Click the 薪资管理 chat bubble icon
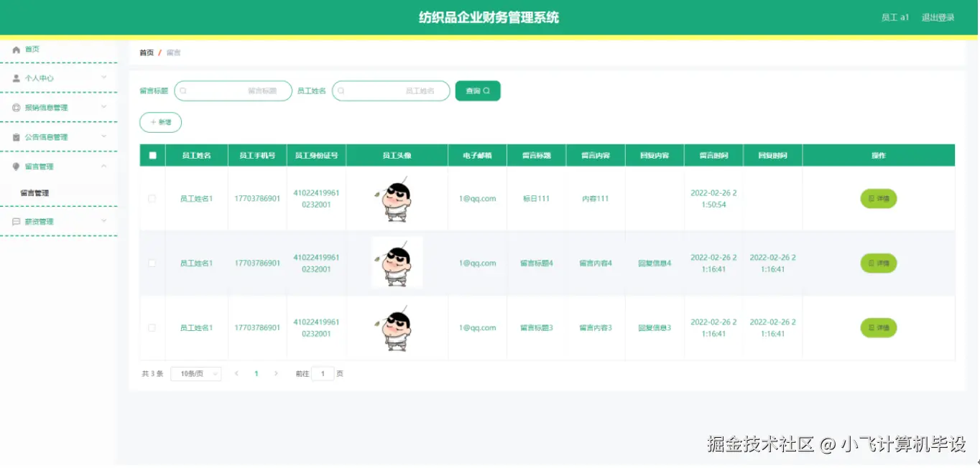The height and width of the screenshot is (468, 980). click(16, 221)
